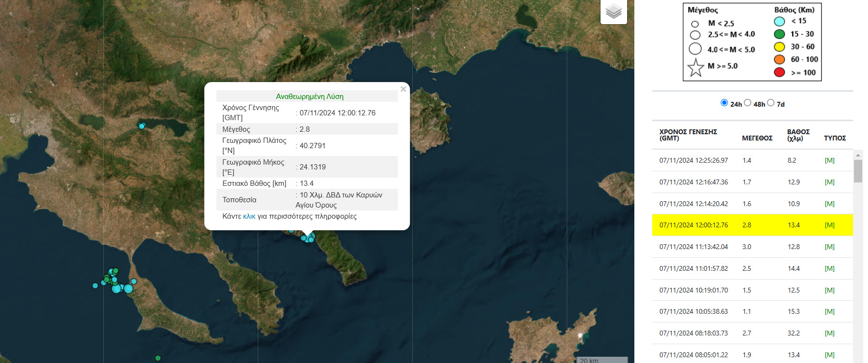Click the ΧΡΟΝΟΣ ΓΕΝΕΣΗΣ column header
868x363 pixels.
pos(688,135)
